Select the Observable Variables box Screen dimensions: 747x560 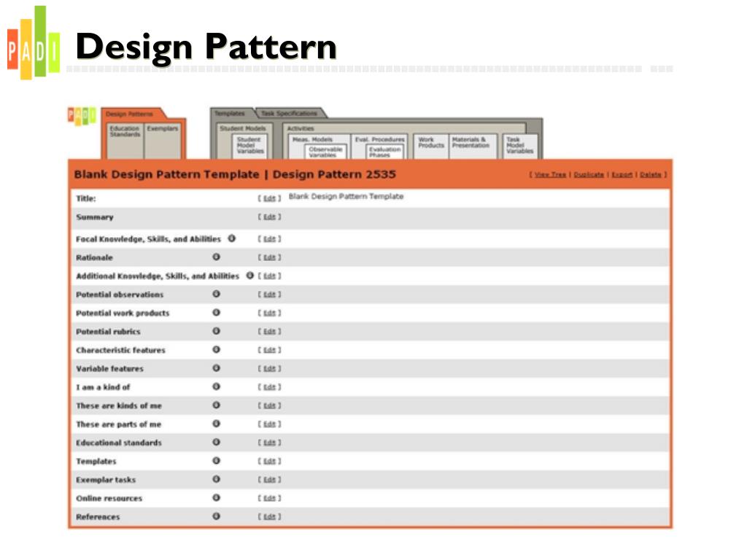(x=325, y=152)
